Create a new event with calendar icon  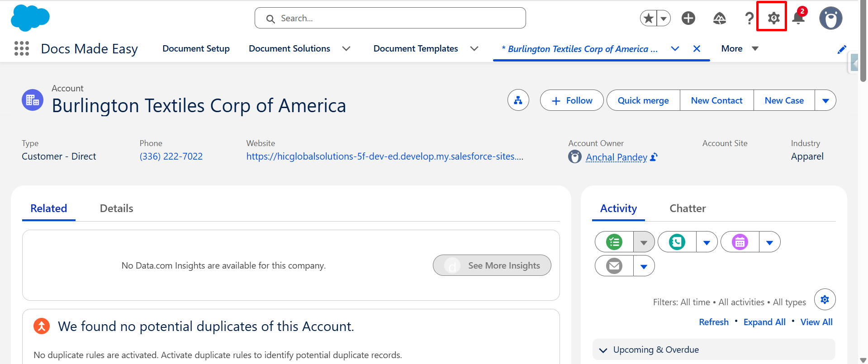coord(740,242)
